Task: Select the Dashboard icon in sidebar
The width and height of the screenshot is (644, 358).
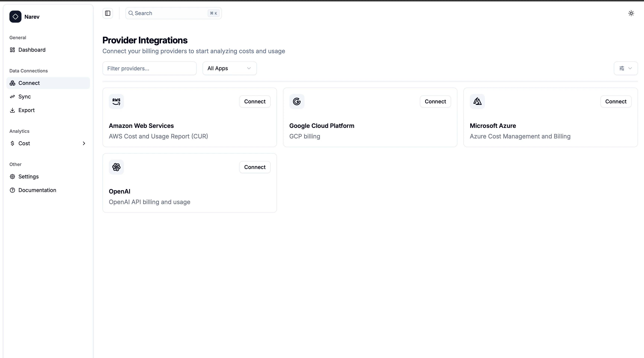Action: pos(12,50)
